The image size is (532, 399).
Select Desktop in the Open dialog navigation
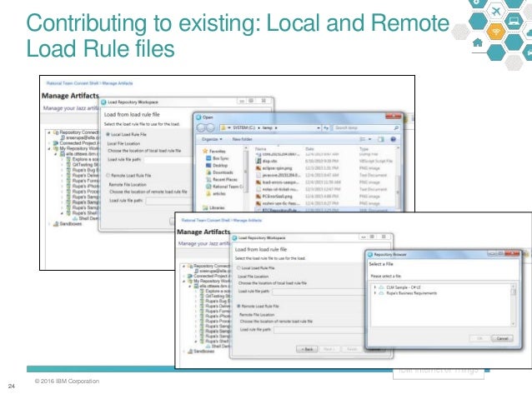pos(217,166)
